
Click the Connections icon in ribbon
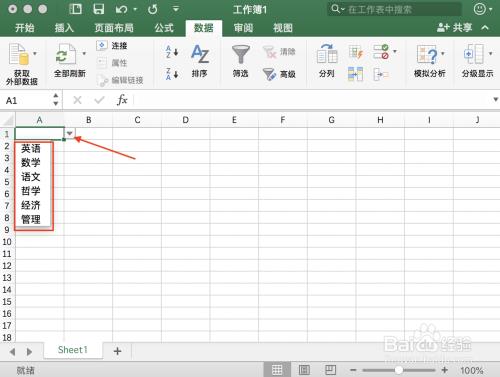pyautogui.click(x=102, y=45)
